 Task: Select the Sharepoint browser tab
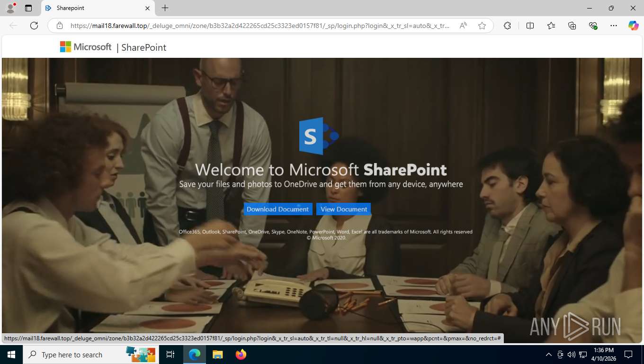pyautogui.click(x=98, y=8)
